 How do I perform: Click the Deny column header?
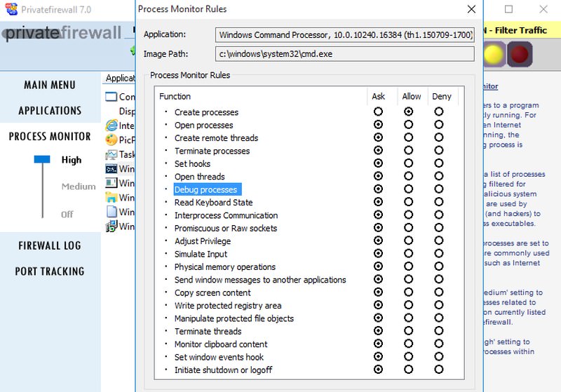tap(442, 96)
